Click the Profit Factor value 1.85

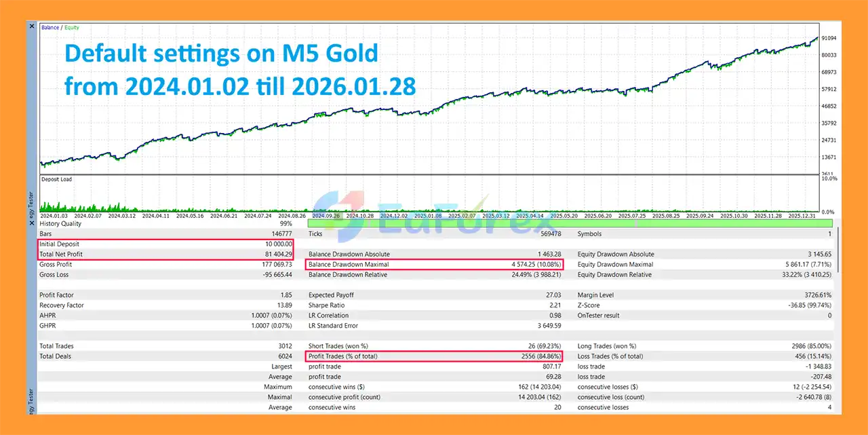285,295
